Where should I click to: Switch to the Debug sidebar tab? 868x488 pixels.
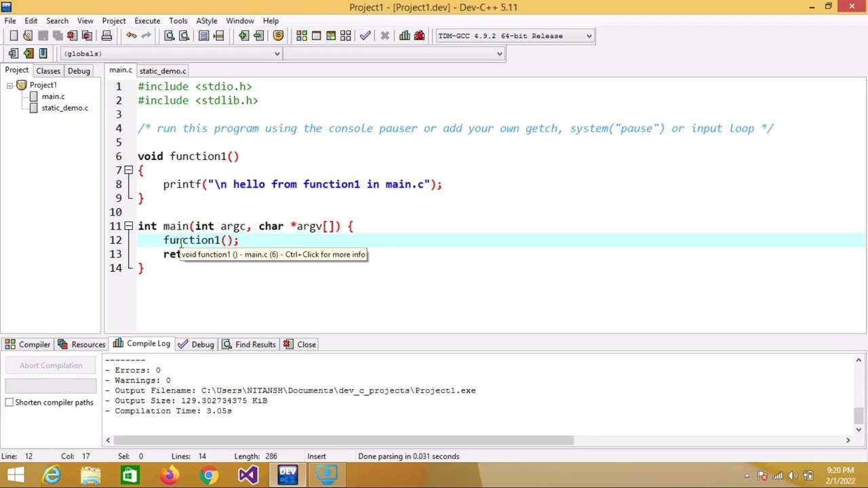(79, 71)
